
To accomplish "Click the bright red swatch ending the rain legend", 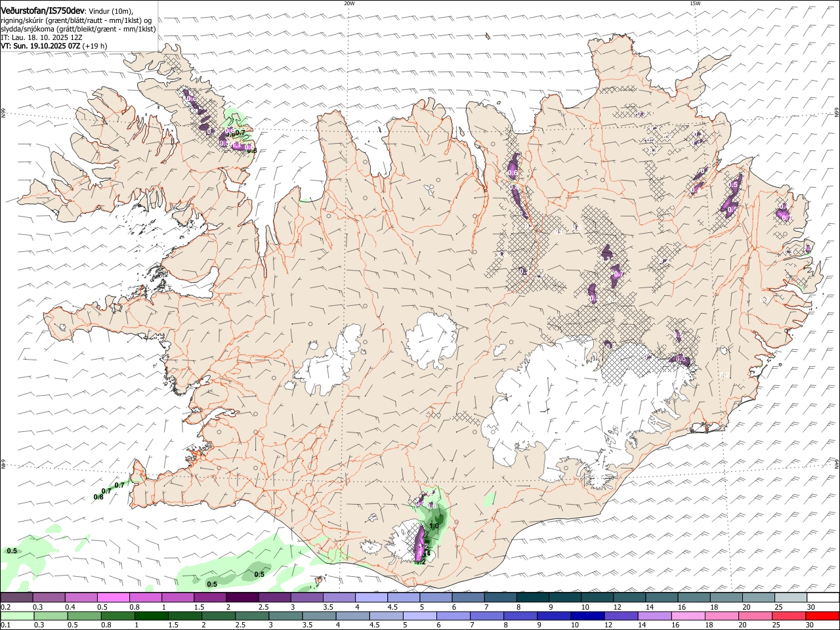I will pos(823,616).
